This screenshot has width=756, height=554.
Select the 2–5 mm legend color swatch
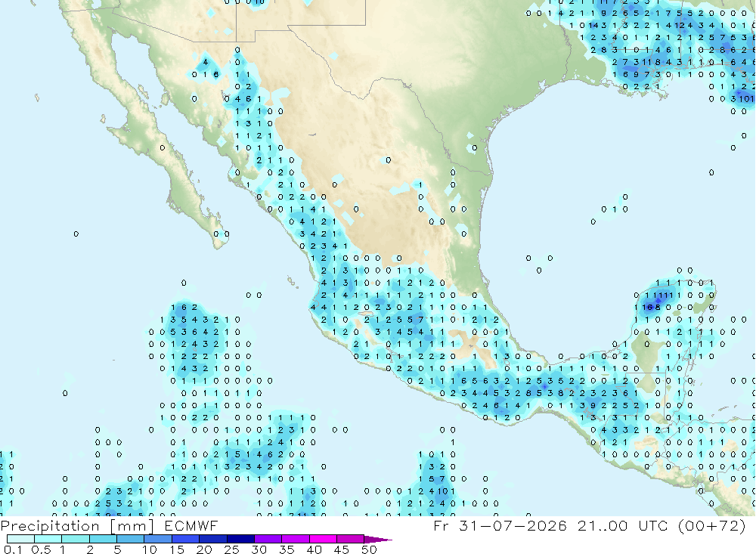103,539
